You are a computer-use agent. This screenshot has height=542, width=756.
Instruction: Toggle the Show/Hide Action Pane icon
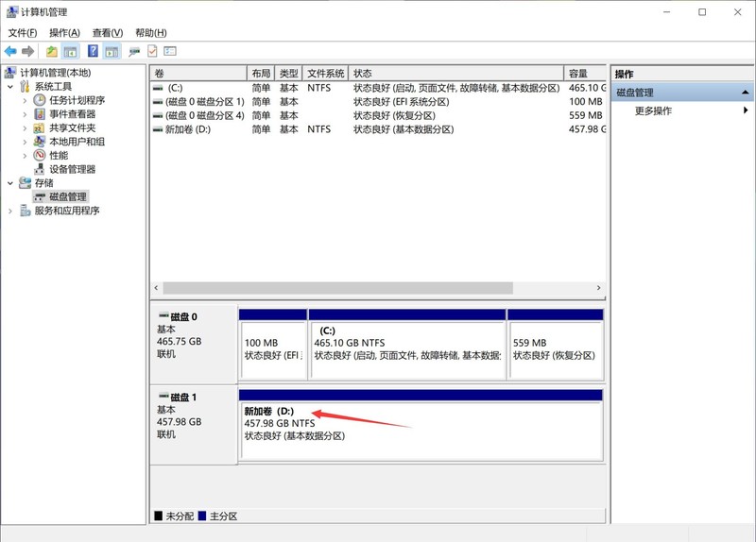pos(112,51)
